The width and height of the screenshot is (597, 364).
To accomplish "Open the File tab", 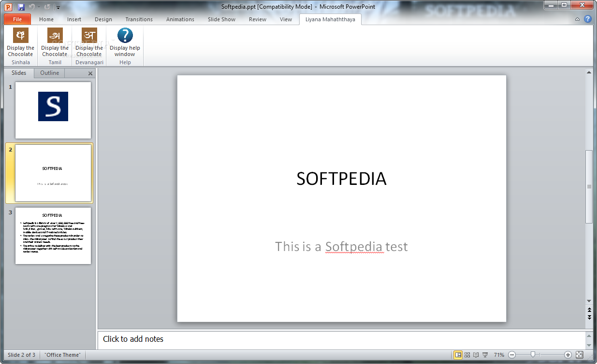I will click(x=17, y=19).
